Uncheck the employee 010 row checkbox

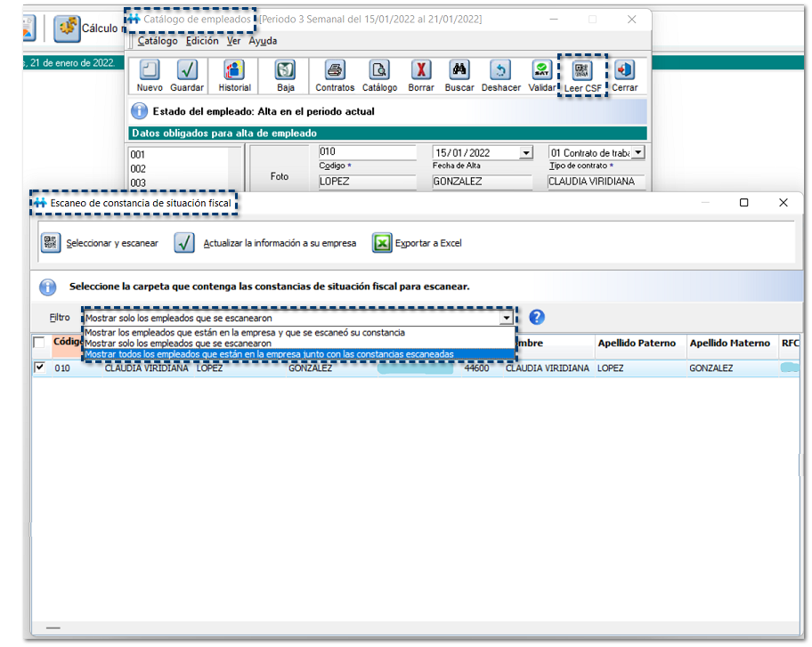click(39, 368)
